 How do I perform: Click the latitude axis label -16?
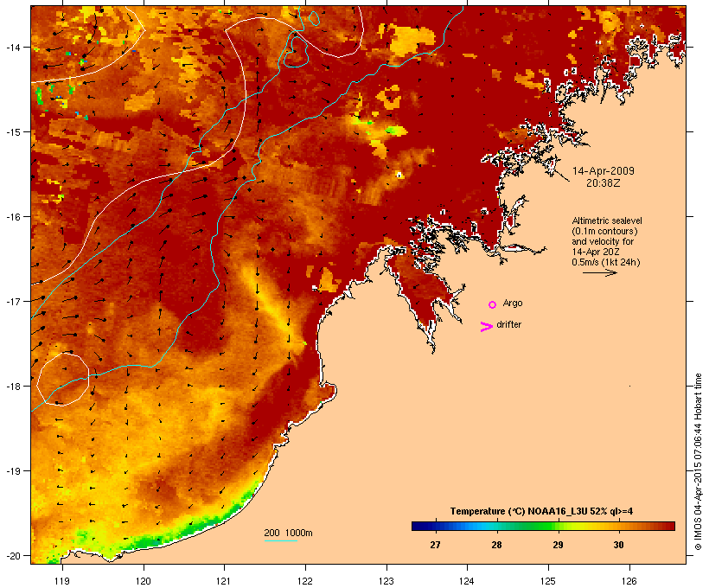coord(13,217)
